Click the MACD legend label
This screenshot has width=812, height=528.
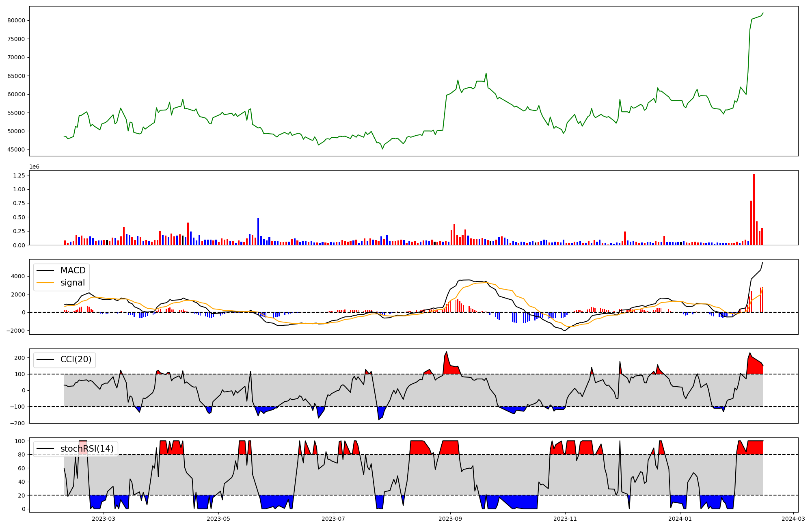pos(73,270)
